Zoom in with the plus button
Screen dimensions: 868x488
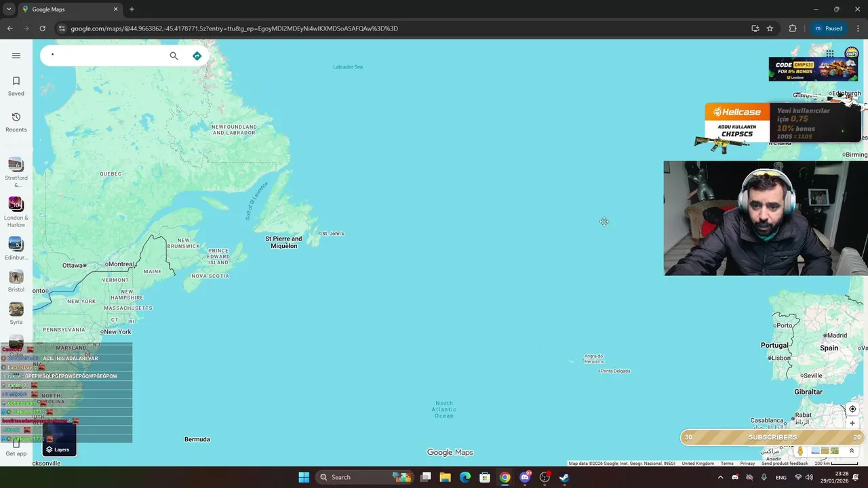click(x=852, y=423)
